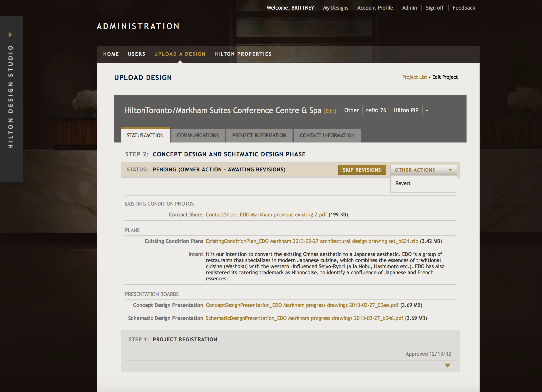The image size is (542, 392).
Task: Expand Step 1 Project Registration arrow
Action: click(447, 365)
